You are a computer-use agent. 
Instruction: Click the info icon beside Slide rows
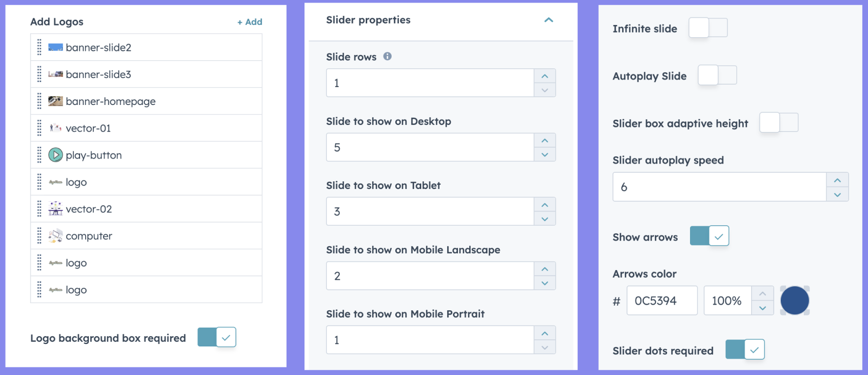click(388, 57)
